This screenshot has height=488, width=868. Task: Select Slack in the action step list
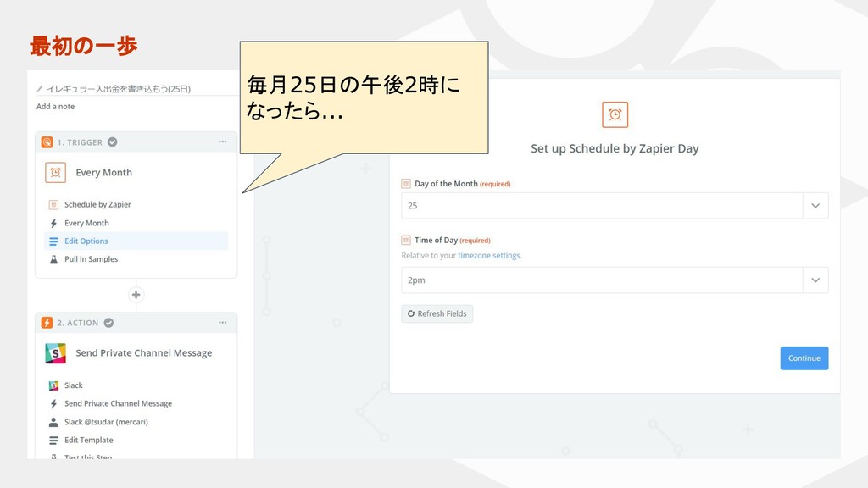[73, 385]
